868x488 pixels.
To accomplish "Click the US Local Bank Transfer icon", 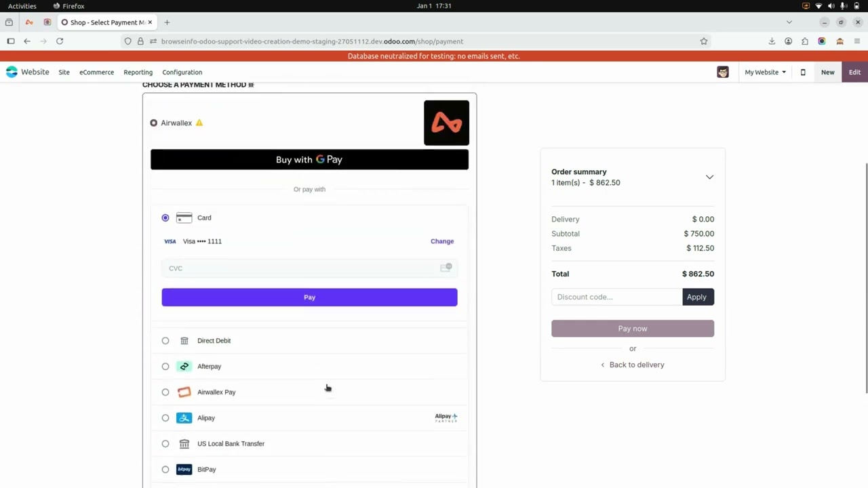I will tap(184, 444).
